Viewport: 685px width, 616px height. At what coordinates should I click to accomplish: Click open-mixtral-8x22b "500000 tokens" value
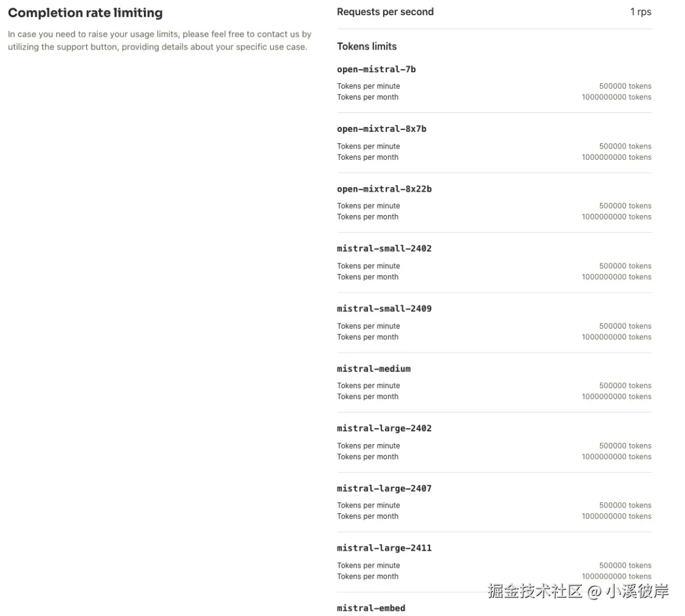(625, 206)
